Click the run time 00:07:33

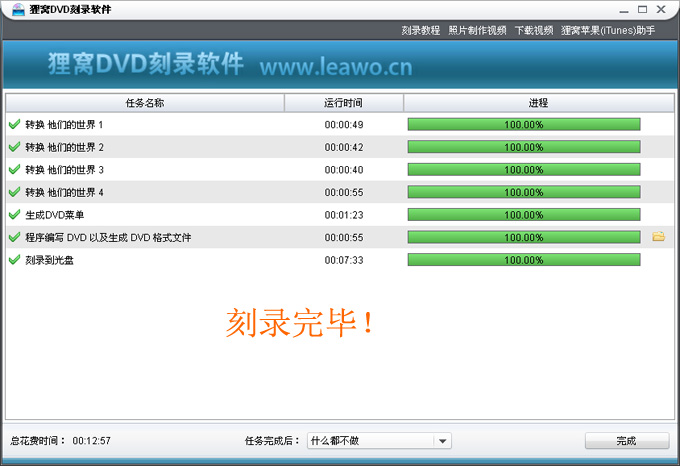click(344, 260)
